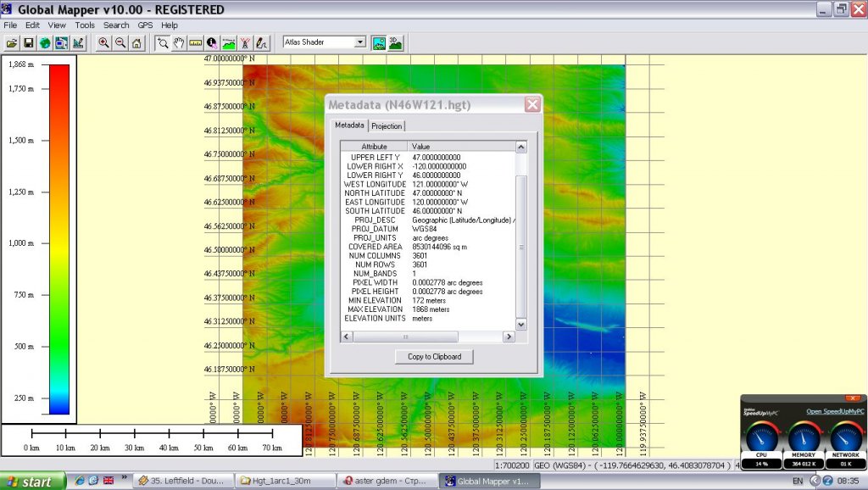Expand the Atlas Shader dropdown
Image resolution: width=868 pixels, height=490 pixels.
click(x=359, y=42)
